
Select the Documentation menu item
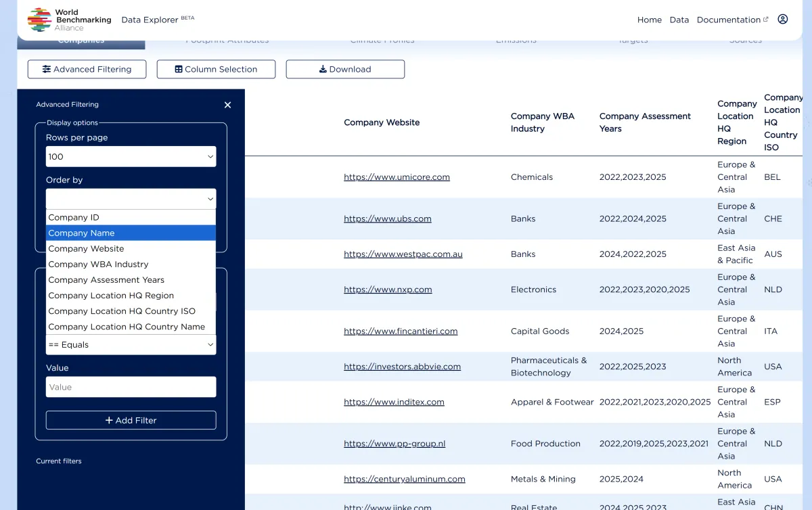[728, 20]
